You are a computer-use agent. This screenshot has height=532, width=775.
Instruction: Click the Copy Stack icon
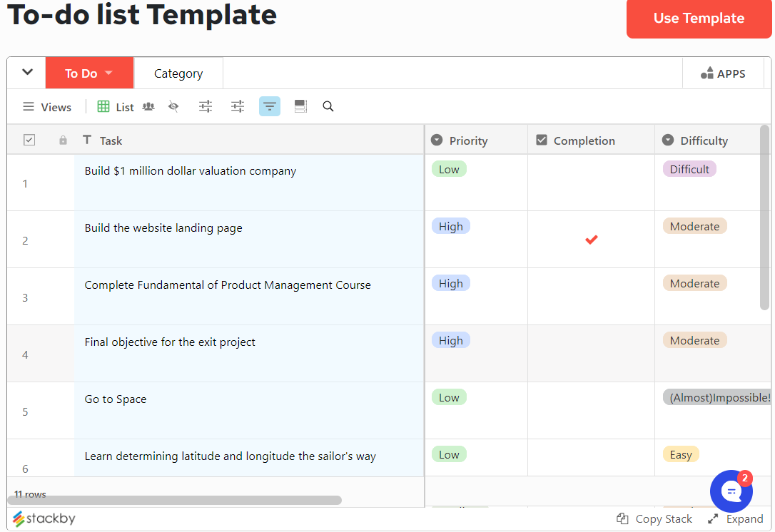623,518
